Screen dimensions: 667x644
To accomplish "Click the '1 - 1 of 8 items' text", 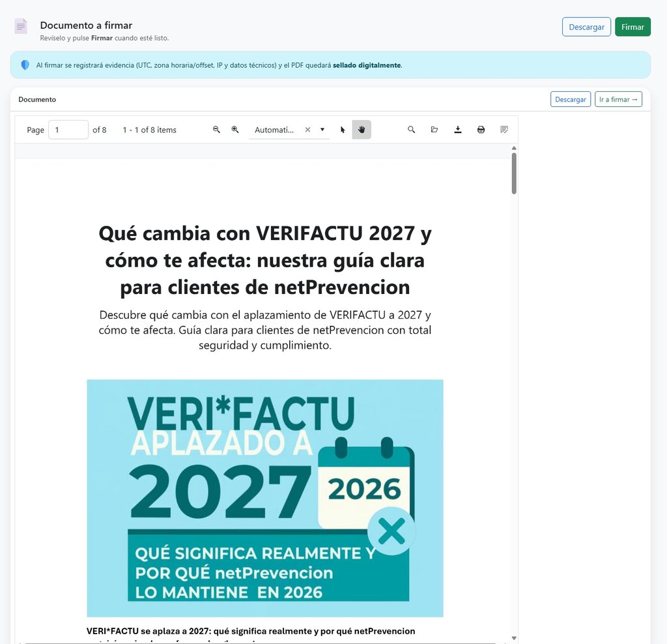I will (x=149, y=130).
